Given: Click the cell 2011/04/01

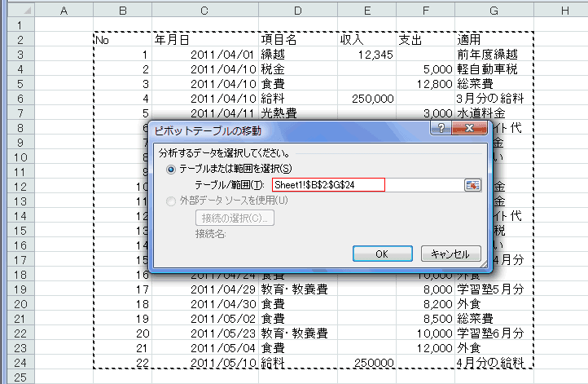Looking at the screenshot, I should (205, 55).
